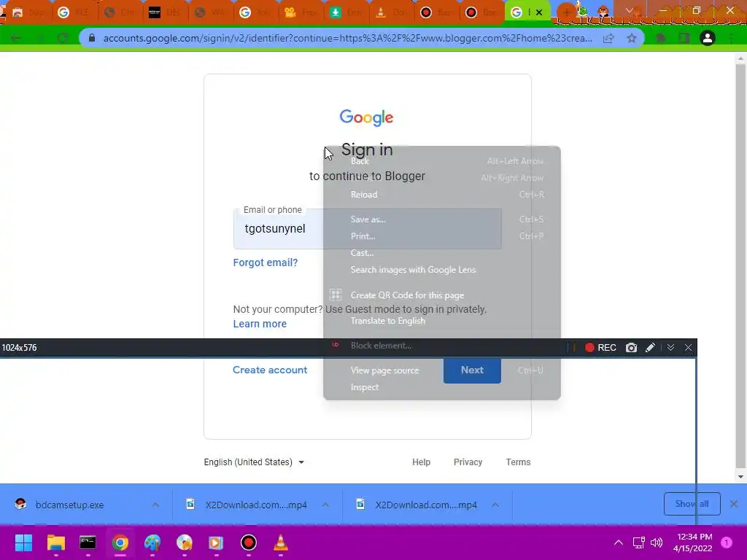747x560 pixels.
Task: Click the Forgot email? link
Action: point(266,262)
